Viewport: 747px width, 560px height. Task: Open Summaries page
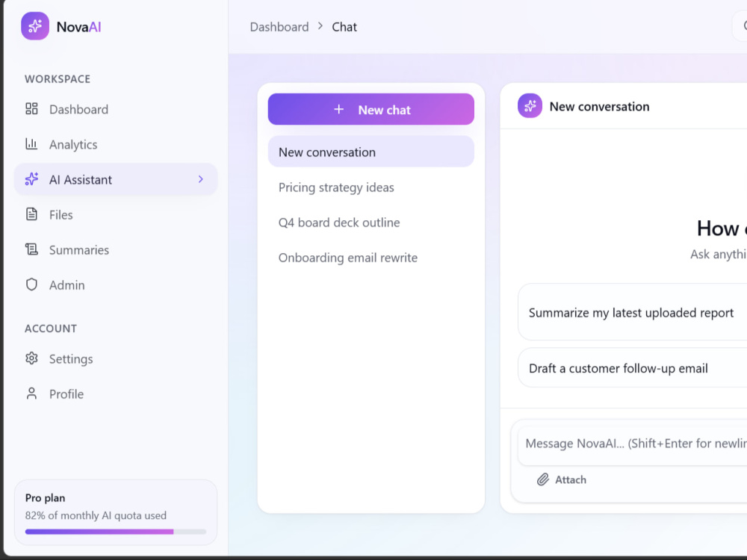116,250
